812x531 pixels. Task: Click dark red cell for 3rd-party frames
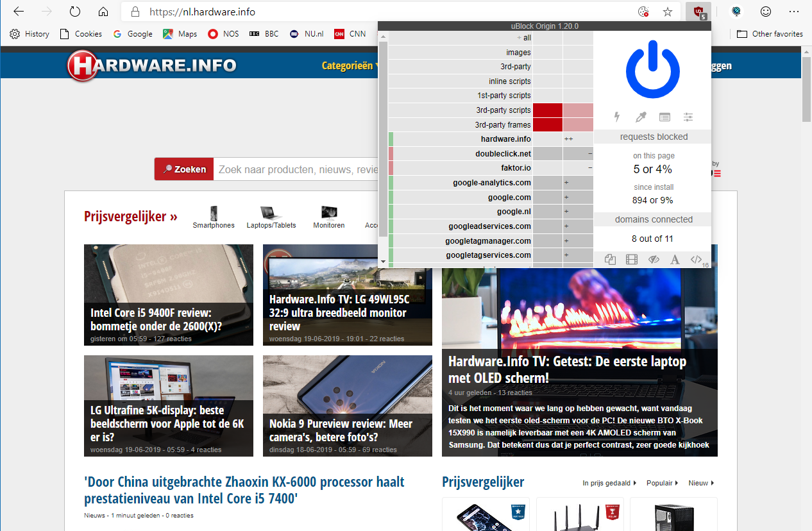pos(548,124)
